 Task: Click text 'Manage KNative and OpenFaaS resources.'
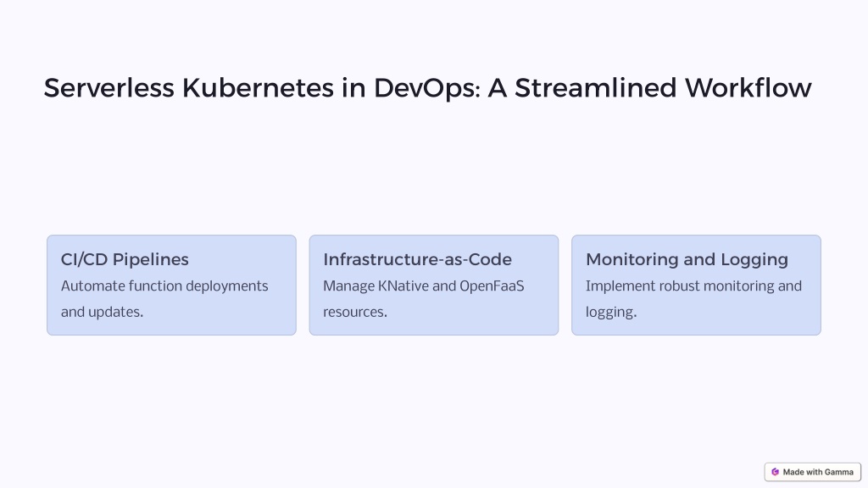pos(424,299)
